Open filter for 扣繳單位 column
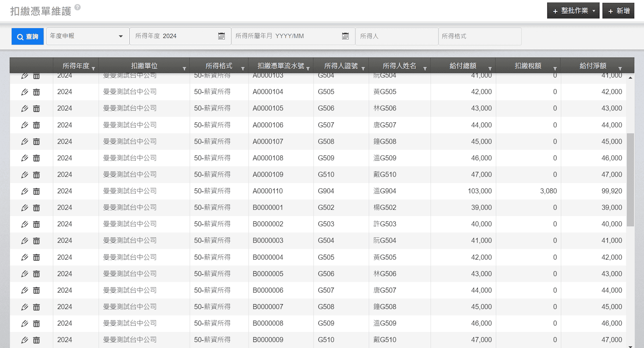 [x=184, y=69]
